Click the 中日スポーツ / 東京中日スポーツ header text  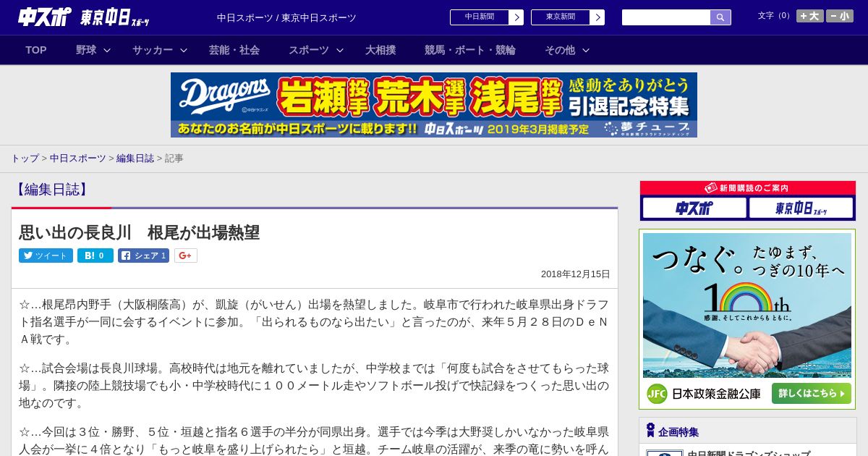click(x=286, y=17)
